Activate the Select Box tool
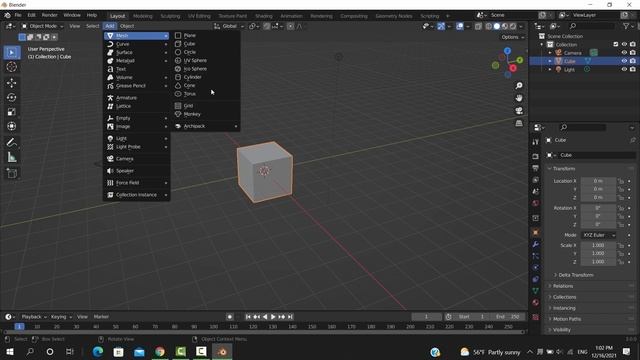640x360 pixels. pos(11,52)
